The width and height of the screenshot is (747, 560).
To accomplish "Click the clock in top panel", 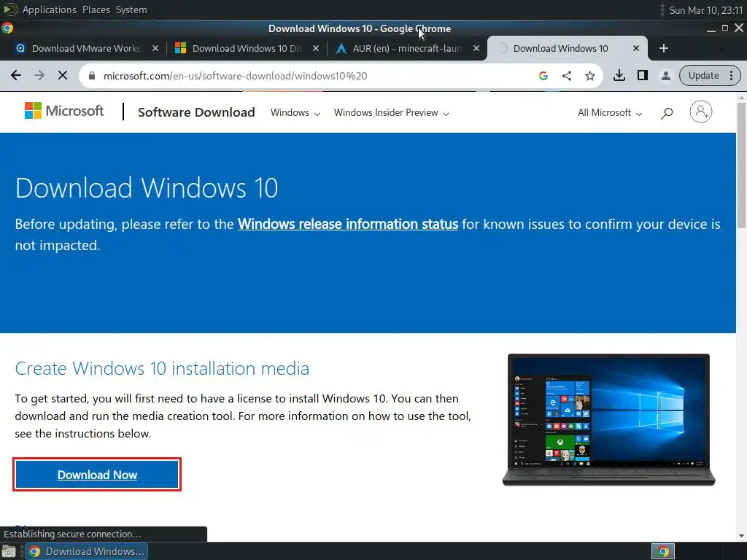I will point(705,10).
